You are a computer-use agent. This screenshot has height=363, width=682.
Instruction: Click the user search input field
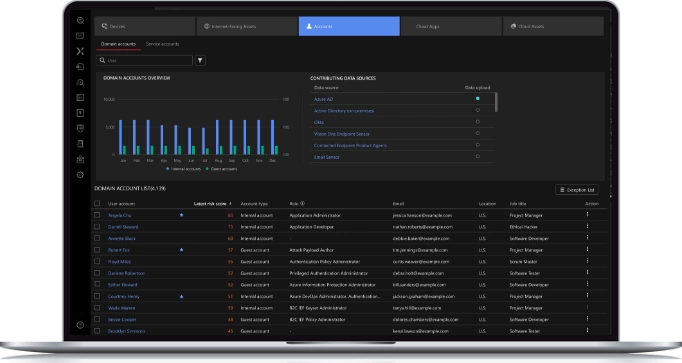tap(144, 60)
